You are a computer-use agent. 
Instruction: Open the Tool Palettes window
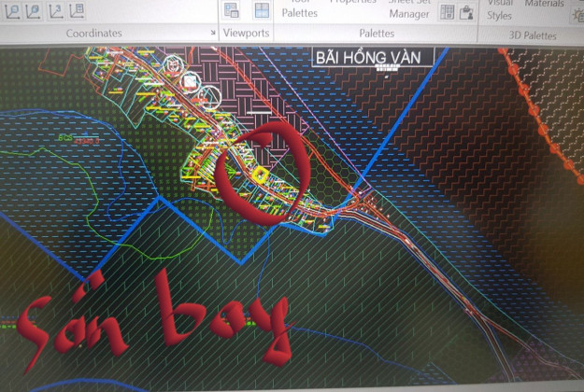tap(299, 7)
